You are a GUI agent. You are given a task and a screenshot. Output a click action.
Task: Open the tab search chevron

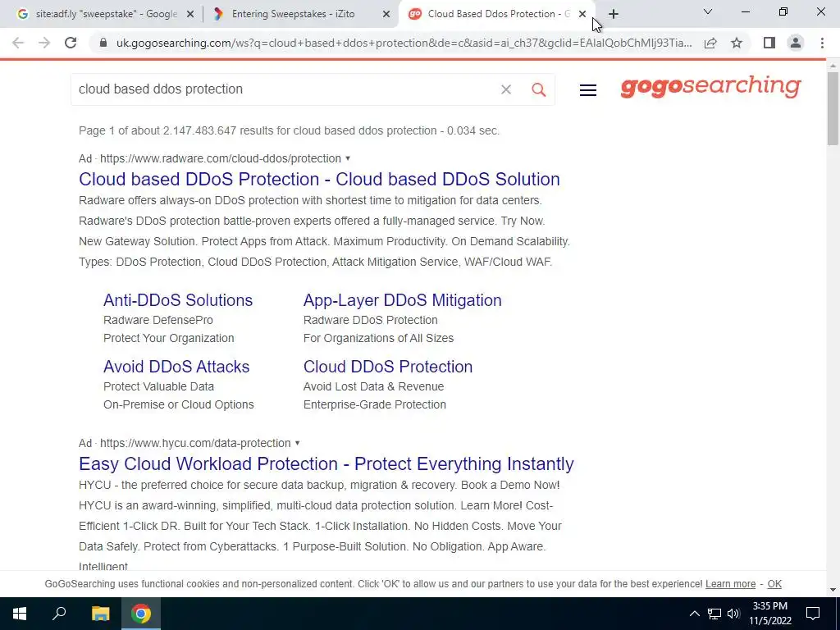click(708, 11)
